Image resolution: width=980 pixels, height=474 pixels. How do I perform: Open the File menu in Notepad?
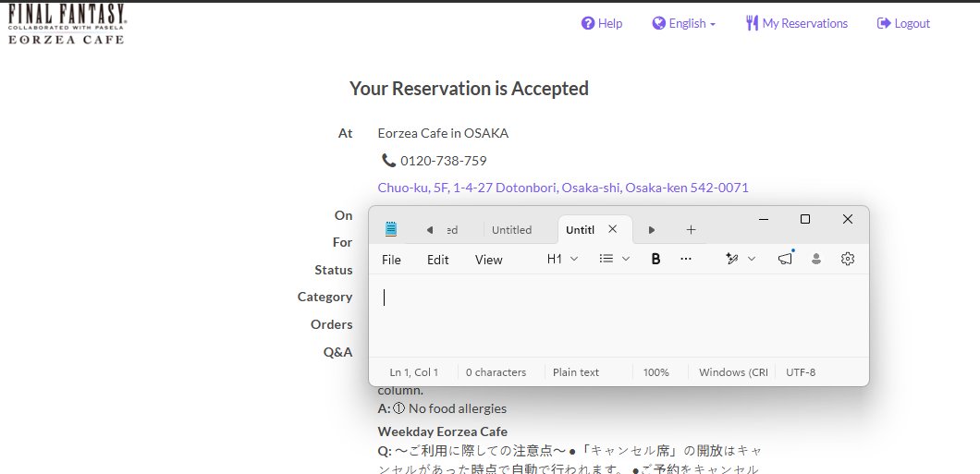pos(391,260)
